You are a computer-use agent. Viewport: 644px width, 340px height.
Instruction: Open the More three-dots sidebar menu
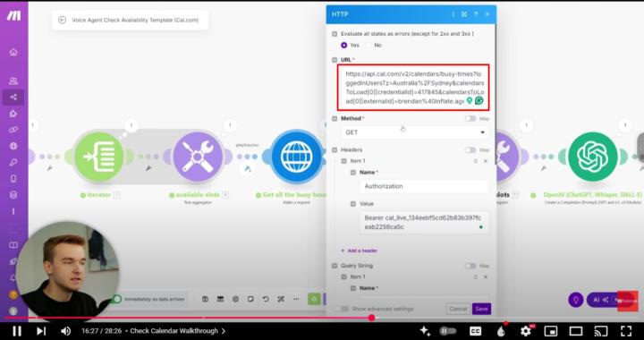[x=13, y=211]
